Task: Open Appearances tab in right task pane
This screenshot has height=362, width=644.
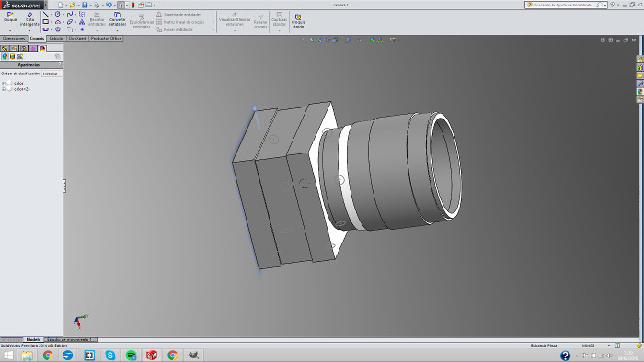Action: (640, 92)
